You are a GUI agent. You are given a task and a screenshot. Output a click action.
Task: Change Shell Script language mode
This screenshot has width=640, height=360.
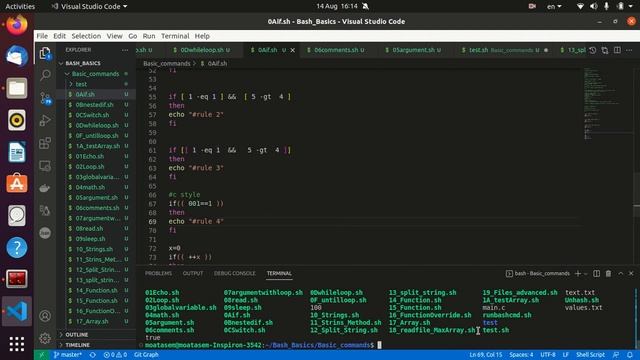pos(590,355)
